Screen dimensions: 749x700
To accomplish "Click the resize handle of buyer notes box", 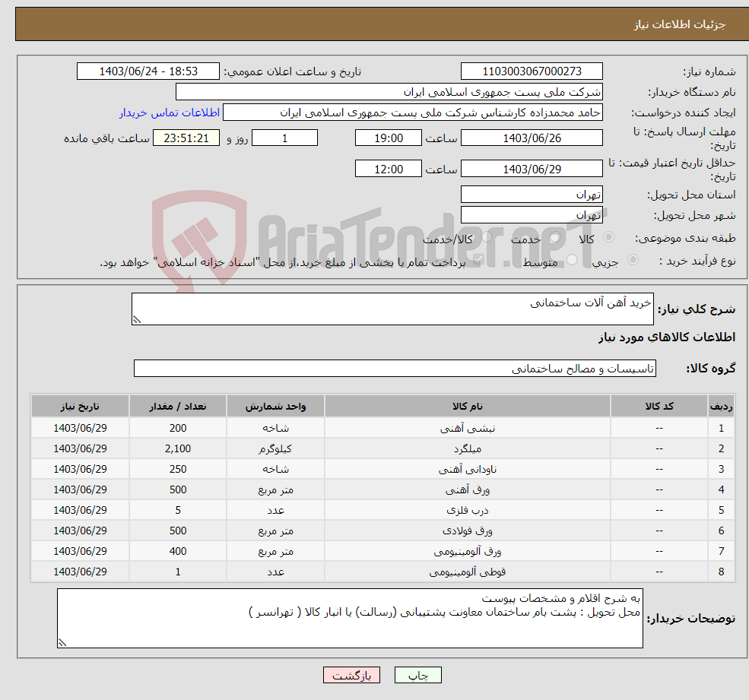I will [62, 643].
